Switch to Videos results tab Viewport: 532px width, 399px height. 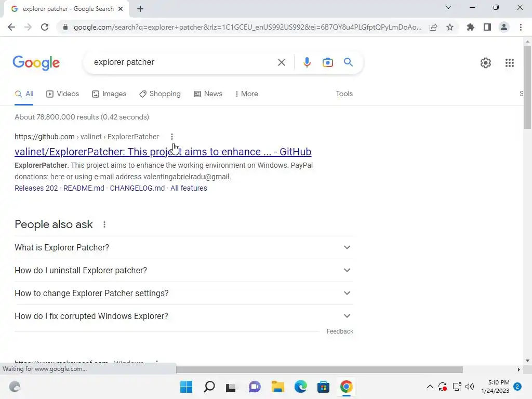click(63, 94)
